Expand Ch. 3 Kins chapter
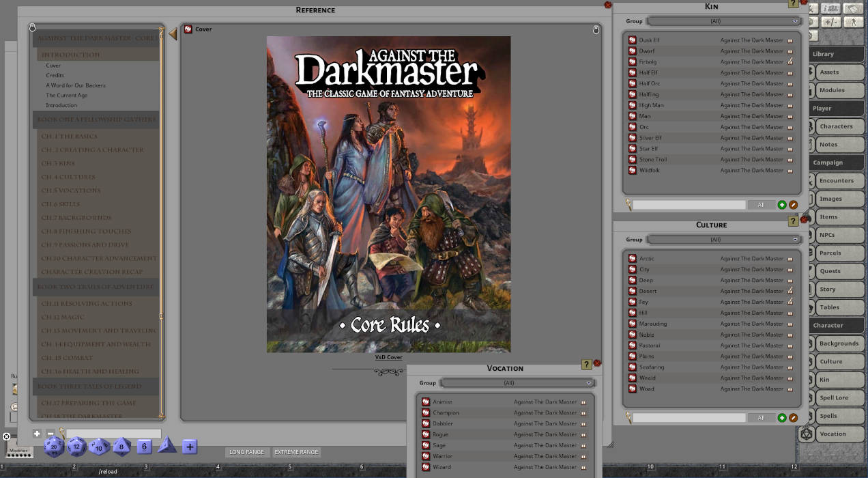This screenshot has width=868, height=478. [98, 163]
